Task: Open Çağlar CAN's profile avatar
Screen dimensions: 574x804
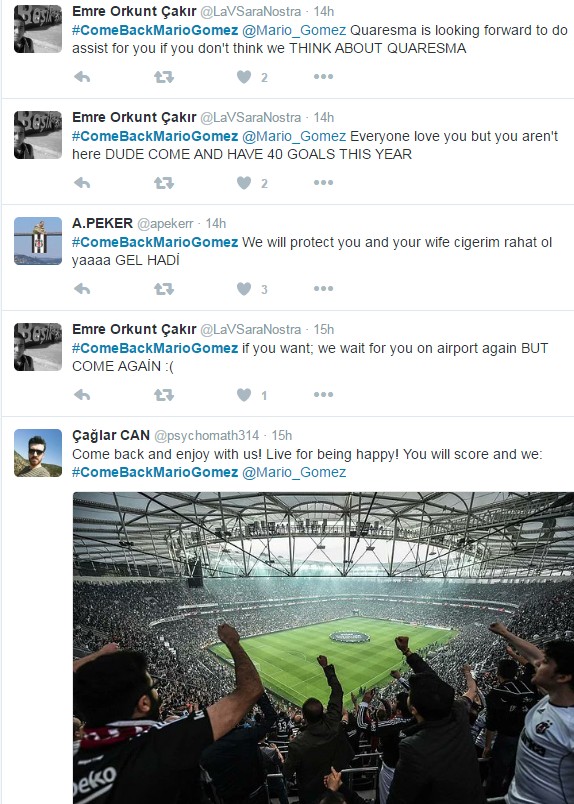Action: tap(38, 453)
